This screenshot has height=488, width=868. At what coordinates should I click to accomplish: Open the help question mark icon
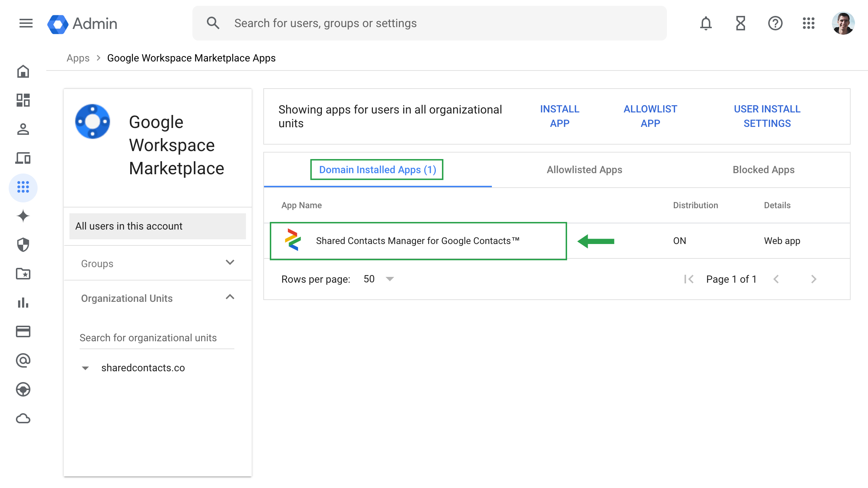(775, 23)
